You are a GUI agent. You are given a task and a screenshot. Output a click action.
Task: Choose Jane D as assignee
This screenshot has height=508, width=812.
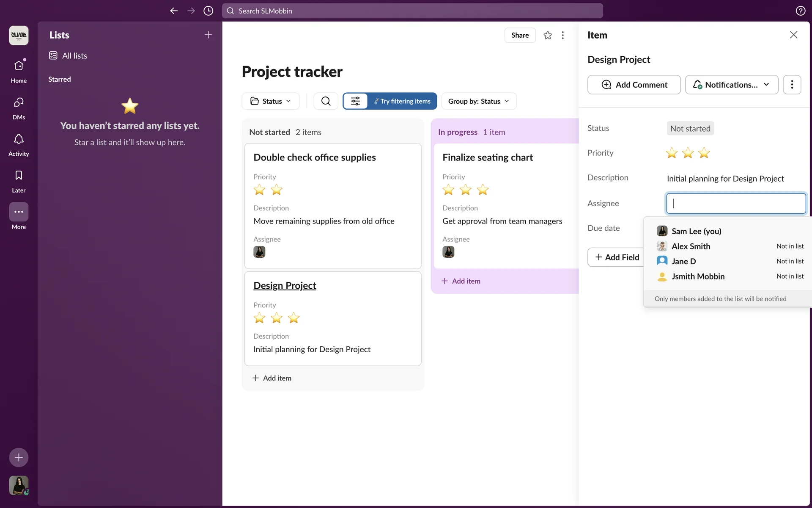(x=683, y=261)
